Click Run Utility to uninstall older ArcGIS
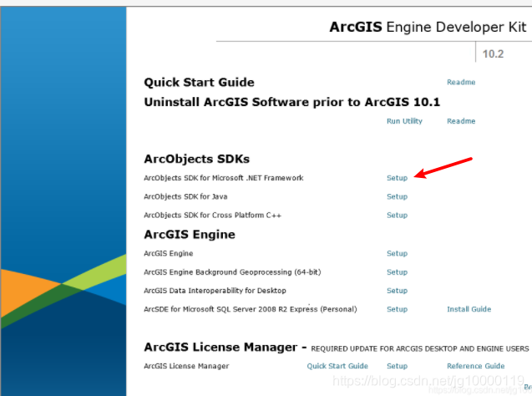This screenshot has height=396, width=532. point(404,121)
